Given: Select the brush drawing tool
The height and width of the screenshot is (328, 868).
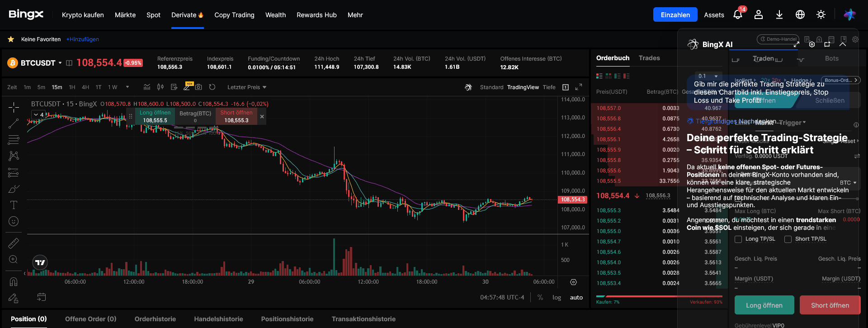Looking at the screenshot, I should tap(14, 189).
